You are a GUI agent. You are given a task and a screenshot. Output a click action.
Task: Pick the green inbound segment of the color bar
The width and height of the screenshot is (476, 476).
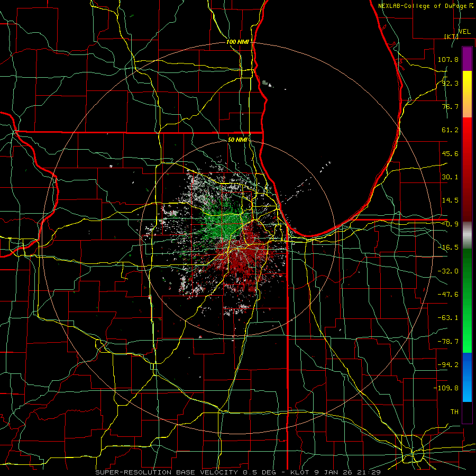467,300
